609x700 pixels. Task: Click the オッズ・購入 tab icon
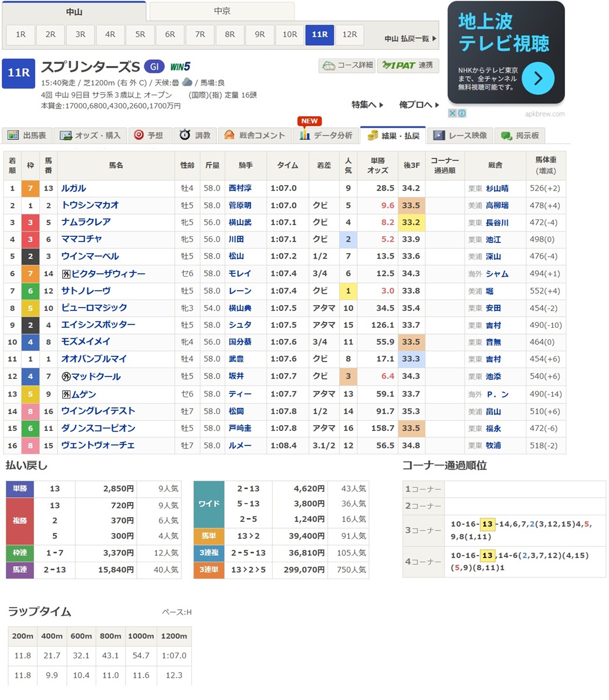(x=66, y=135)
